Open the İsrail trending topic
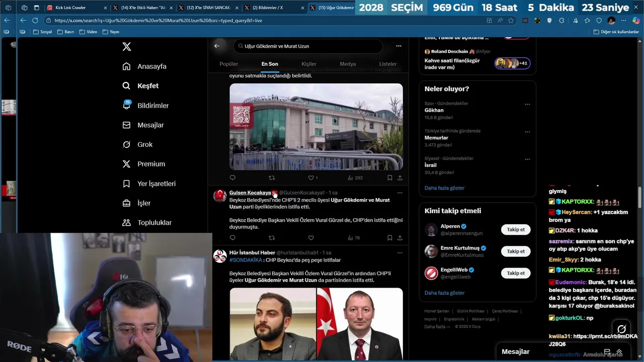Screen dimensions: 644x362 (x=431, y=165)
